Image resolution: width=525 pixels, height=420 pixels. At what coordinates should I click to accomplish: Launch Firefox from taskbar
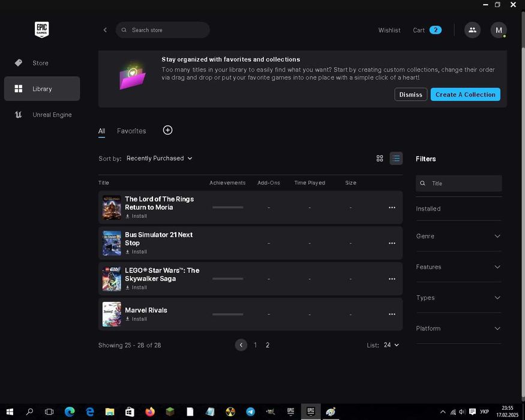click(x=150, y=412)
